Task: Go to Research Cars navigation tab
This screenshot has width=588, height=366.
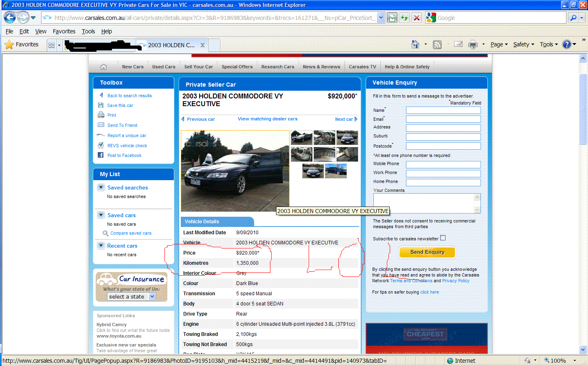Action: coord(277,67)
